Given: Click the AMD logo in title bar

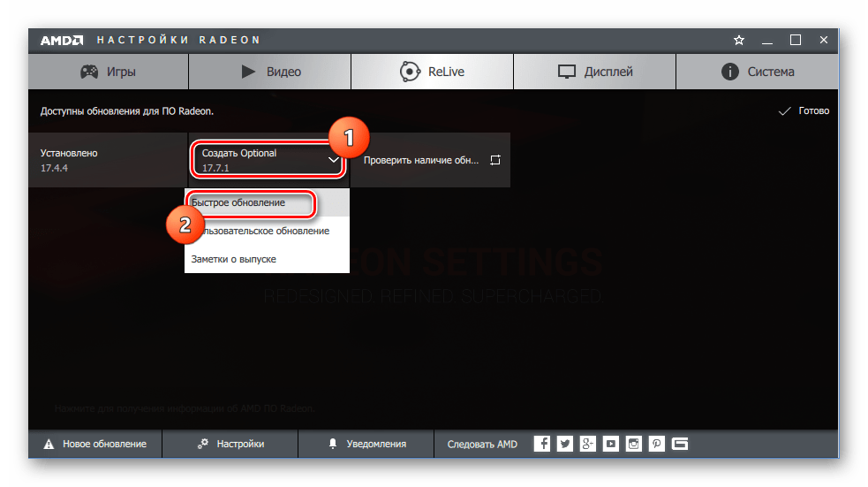Looking at the screenshot, I should [62, 40].
